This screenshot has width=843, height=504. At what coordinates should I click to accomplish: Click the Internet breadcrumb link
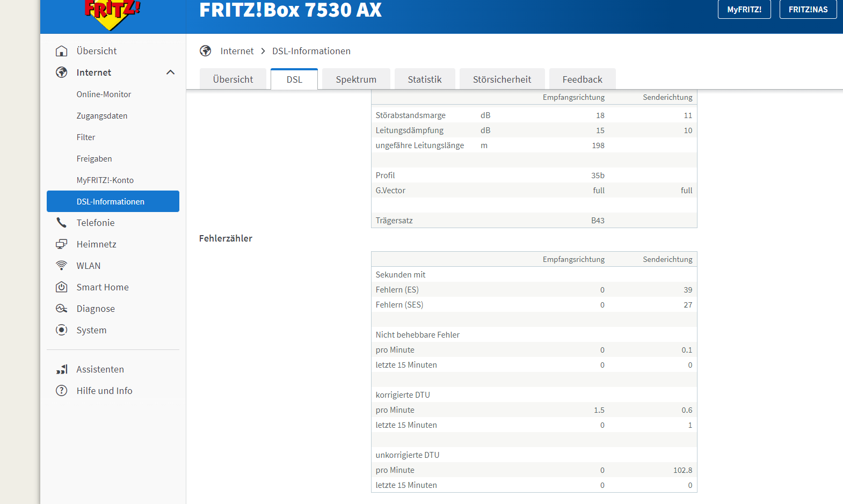[237, 51]
